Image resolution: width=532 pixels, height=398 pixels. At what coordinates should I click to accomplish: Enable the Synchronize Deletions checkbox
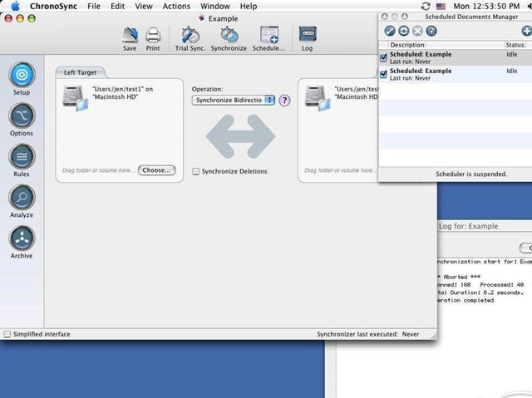196,171
